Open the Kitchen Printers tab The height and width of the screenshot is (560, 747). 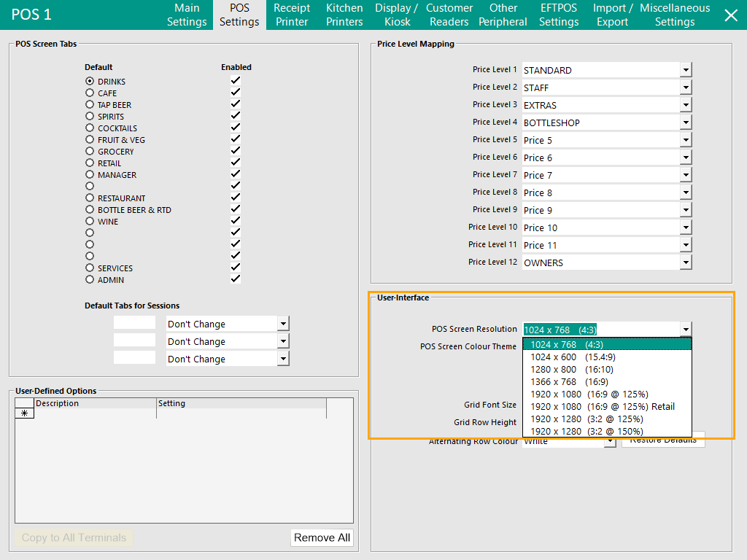344,15
